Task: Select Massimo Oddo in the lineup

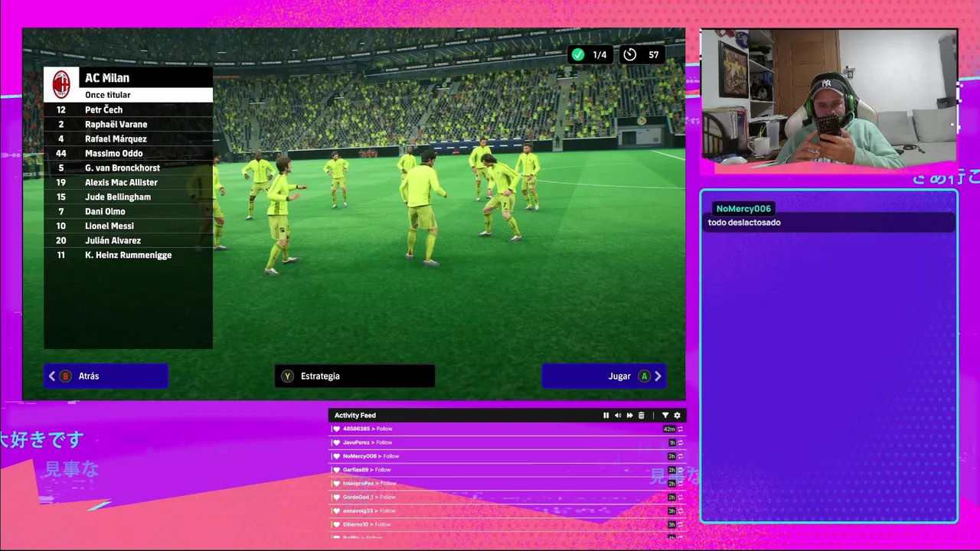Action: (128, 153)
